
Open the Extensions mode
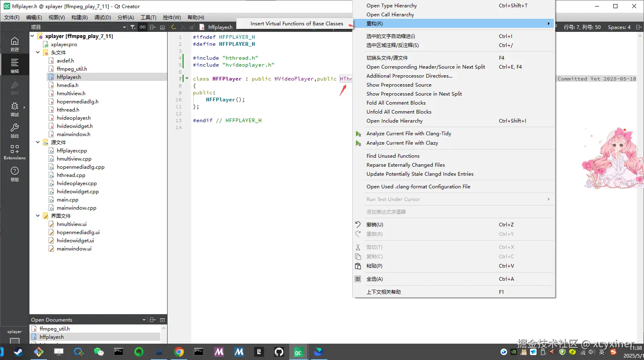pyautogui.click(x=15, y=152)
